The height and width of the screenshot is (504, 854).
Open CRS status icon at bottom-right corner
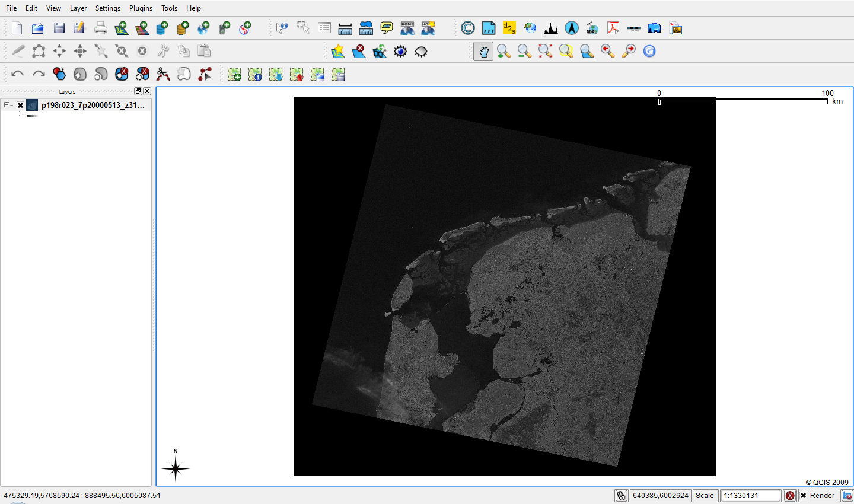[x=847, y=496]
